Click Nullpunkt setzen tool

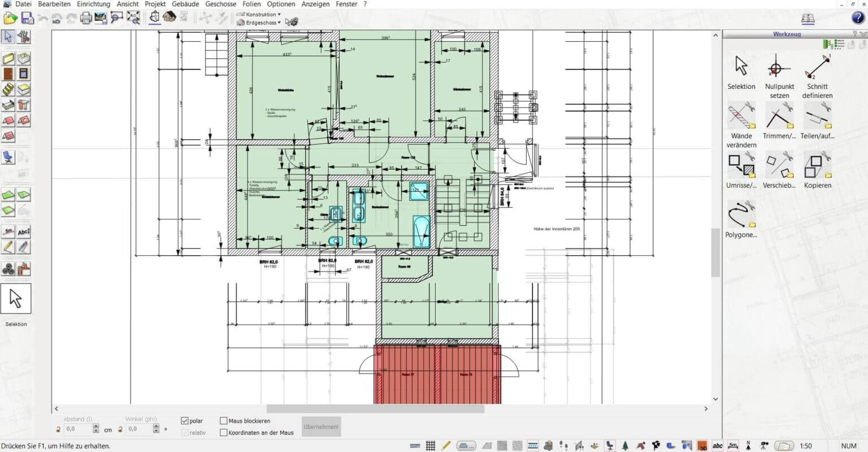click(x=779, y=76)
